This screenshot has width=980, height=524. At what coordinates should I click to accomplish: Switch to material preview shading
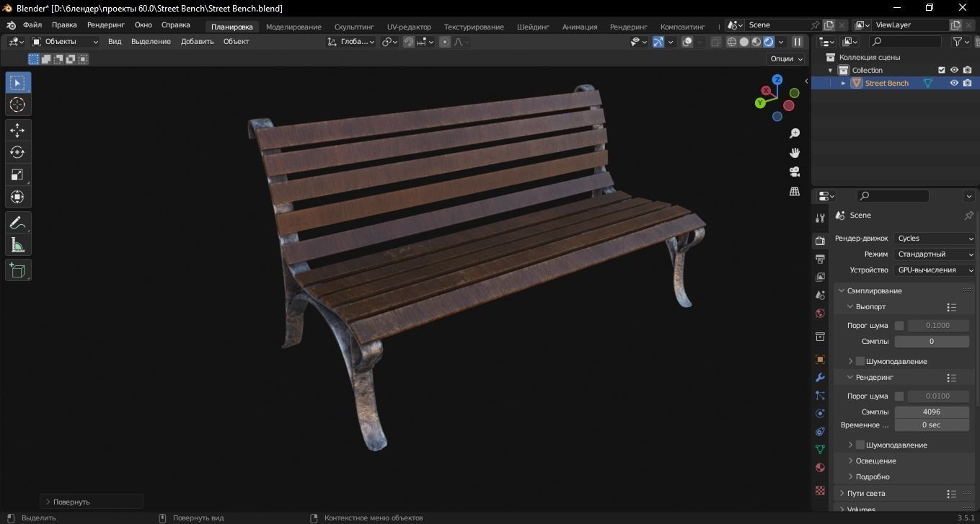click(756, 42)
